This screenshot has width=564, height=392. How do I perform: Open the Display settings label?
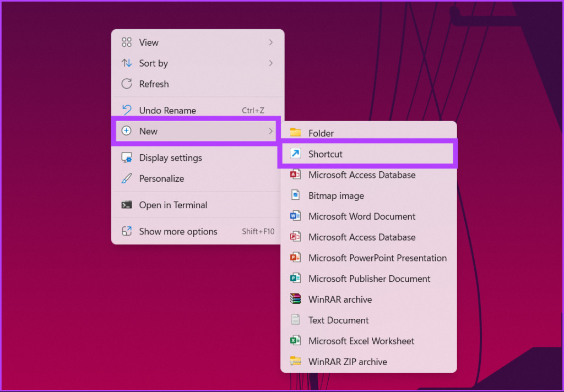click(x=171, y=158)
